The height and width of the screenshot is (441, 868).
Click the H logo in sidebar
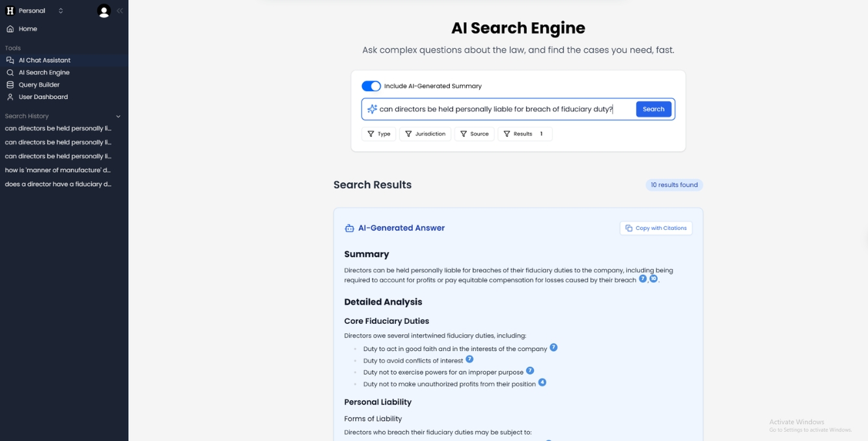click(x=10, y=10)
